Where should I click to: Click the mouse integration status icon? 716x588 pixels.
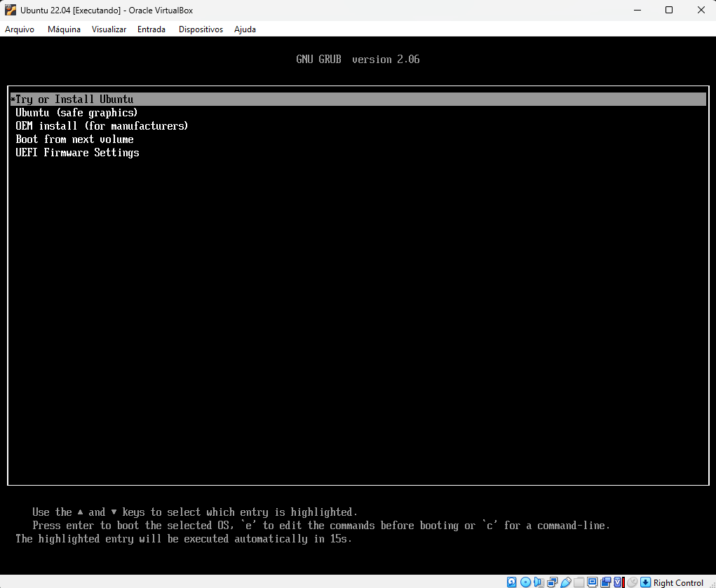coord(633,582)
